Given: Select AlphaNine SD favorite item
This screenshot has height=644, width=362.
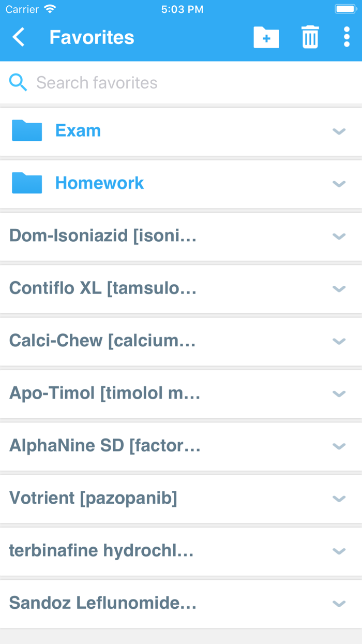Looking at the screenshot, I should 104,445.
